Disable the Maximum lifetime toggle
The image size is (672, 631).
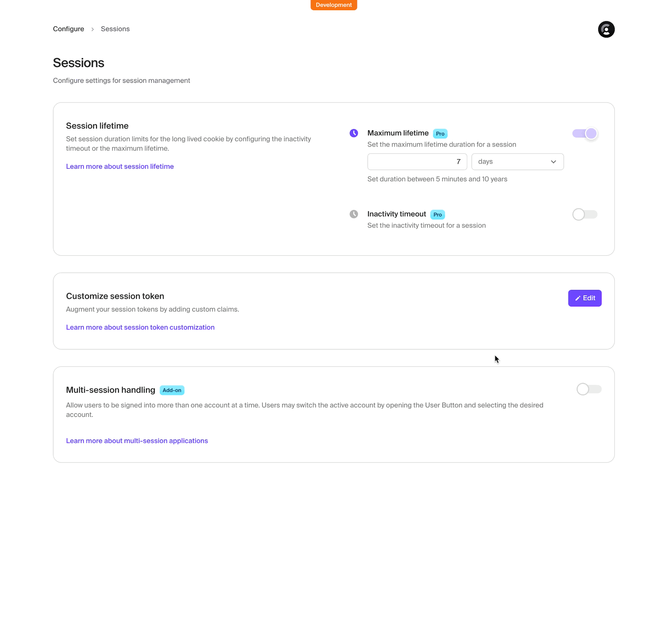coord(585,133)
